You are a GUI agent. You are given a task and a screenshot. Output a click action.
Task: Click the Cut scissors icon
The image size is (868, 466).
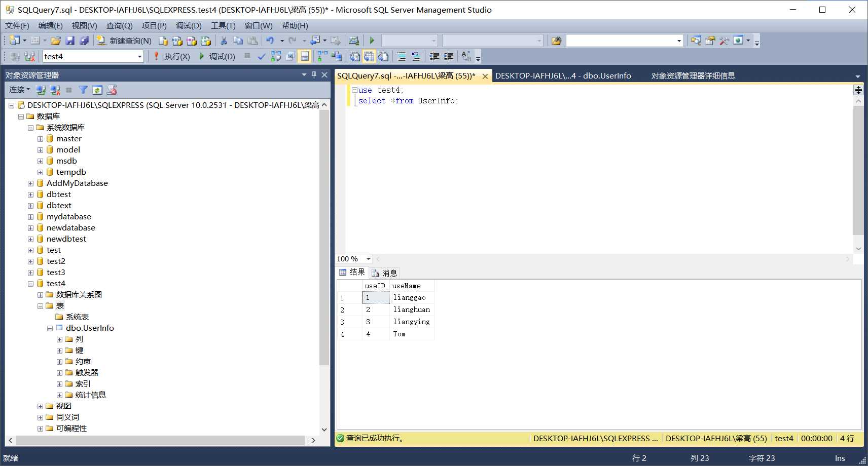coord(223,41)
